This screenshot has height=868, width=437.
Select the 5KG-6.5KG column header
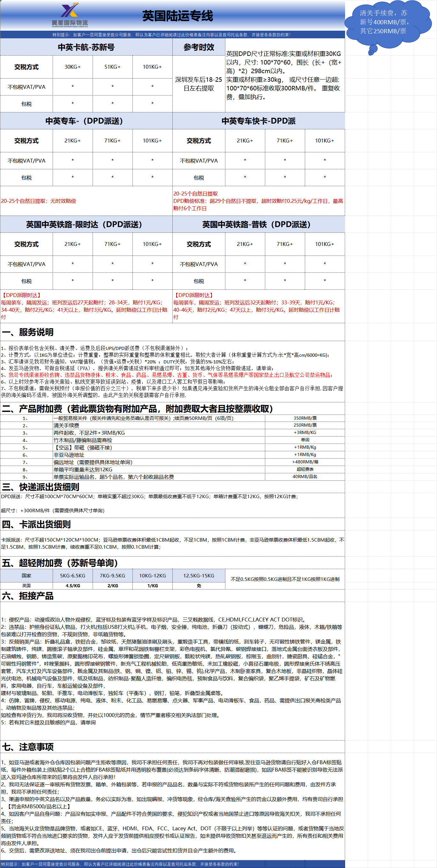(x=73, y=576)
